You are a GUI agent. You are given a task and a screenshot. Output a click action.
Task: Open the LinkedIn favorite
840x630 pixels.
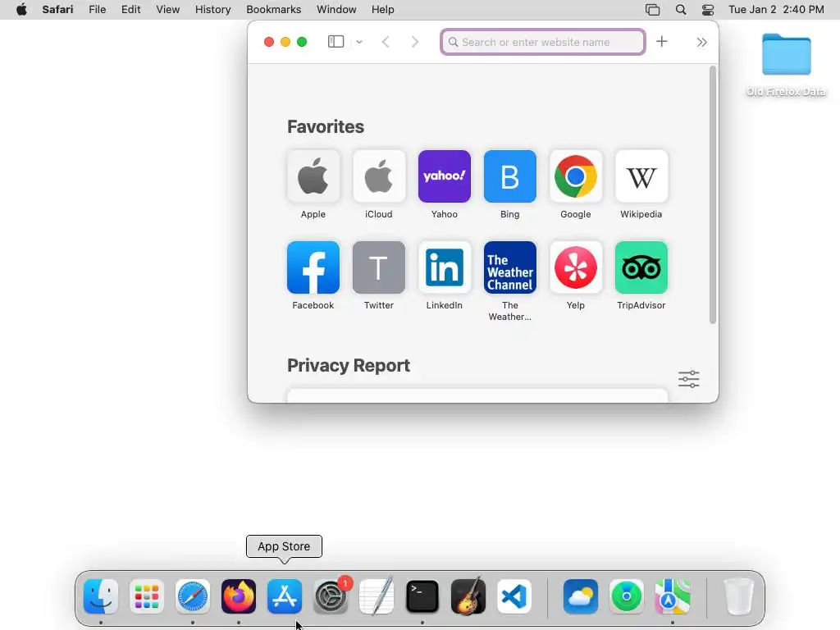444,267
